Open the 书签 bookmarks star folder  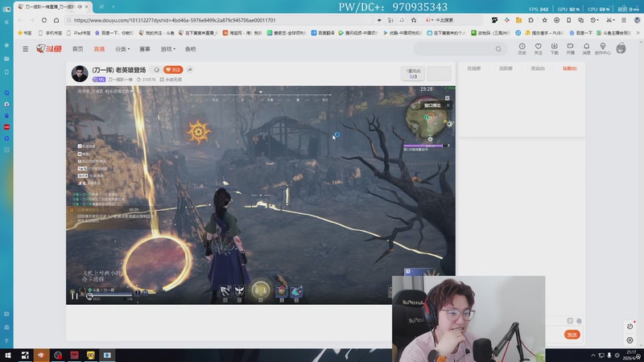tap(24, 33)
